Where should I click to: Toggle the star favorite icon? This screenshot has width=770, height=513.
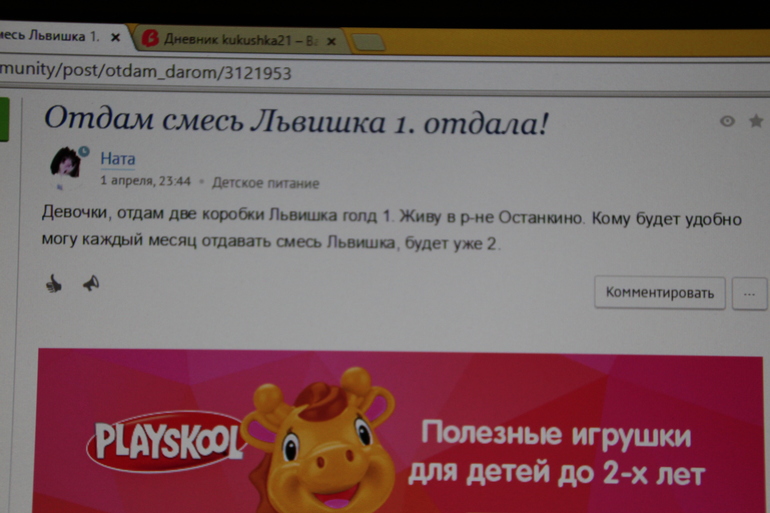[755, 121]
